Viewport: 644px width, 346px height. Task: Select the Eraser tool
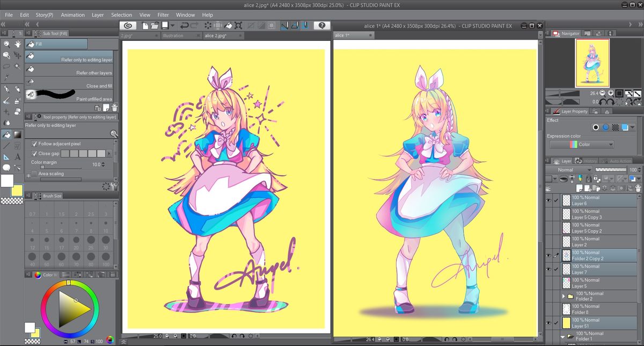pyautogui.click(x=18, y=112)
